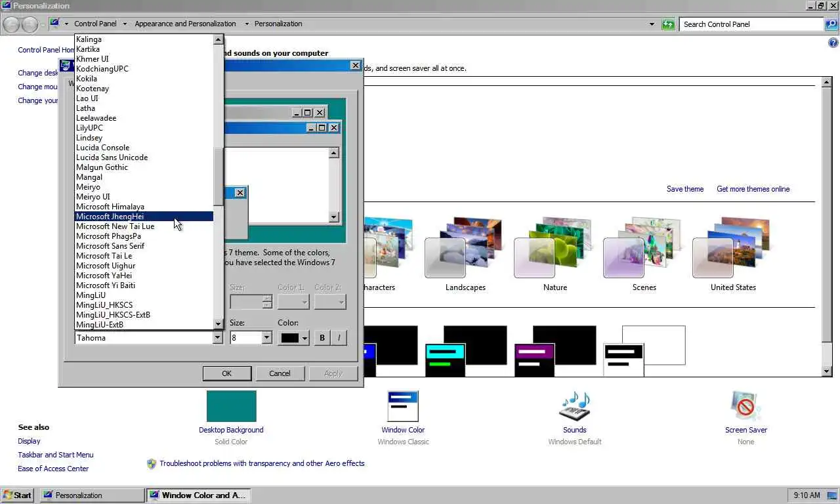Select Leelawadee font entry
This screenshot has width=840, height=504.
coord(144,118)
